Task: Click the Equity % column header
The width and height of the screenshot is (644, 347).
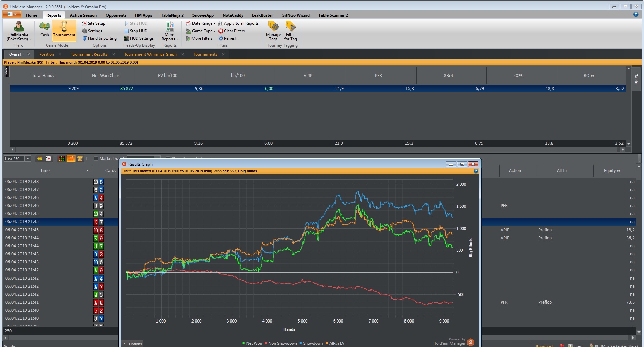Action: click(x=612, y=171)
